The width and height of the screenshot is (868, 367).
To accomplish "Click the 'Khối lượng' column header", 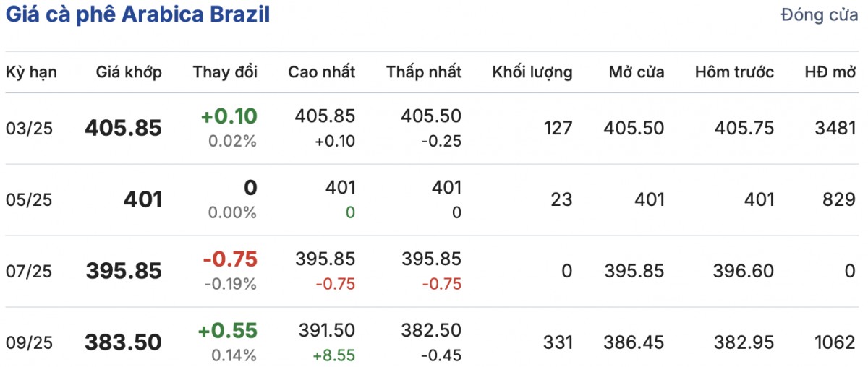I will 532,72.
